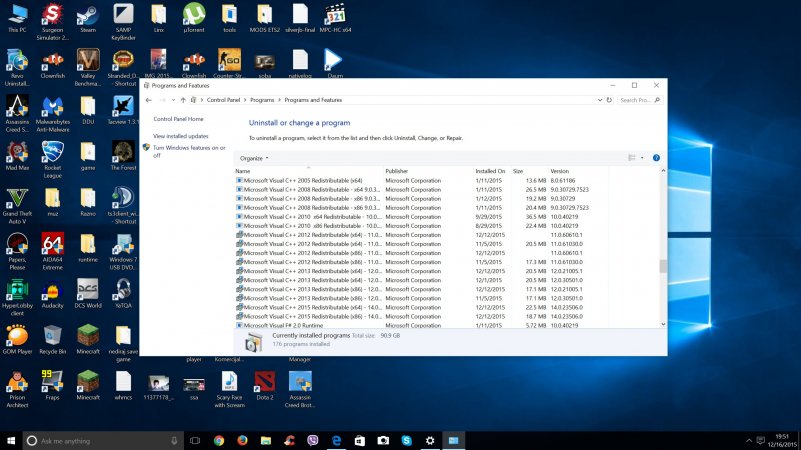This screenshot has width=801, height=450.
Task: Launch Dota 2 desktop shortcut
Action: (265, 385)
